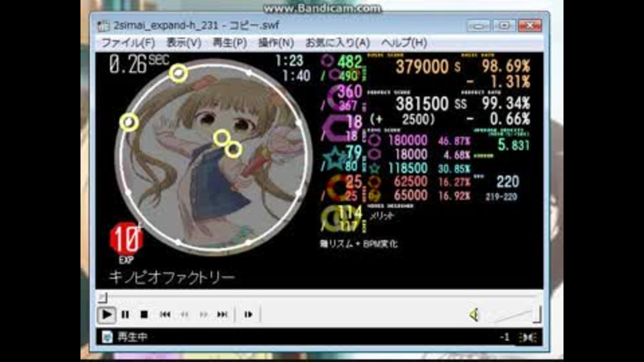
Task: Open the ヘルプ(H) menu
Action: [404, 43]
